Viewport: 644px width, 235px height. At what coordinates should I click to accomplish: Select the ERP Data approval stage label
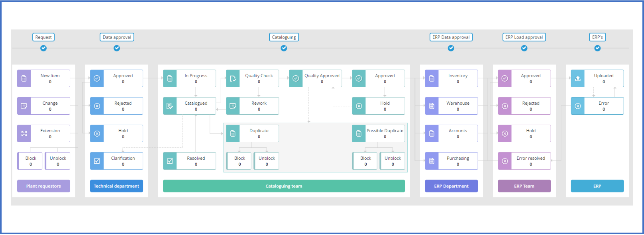451,37
